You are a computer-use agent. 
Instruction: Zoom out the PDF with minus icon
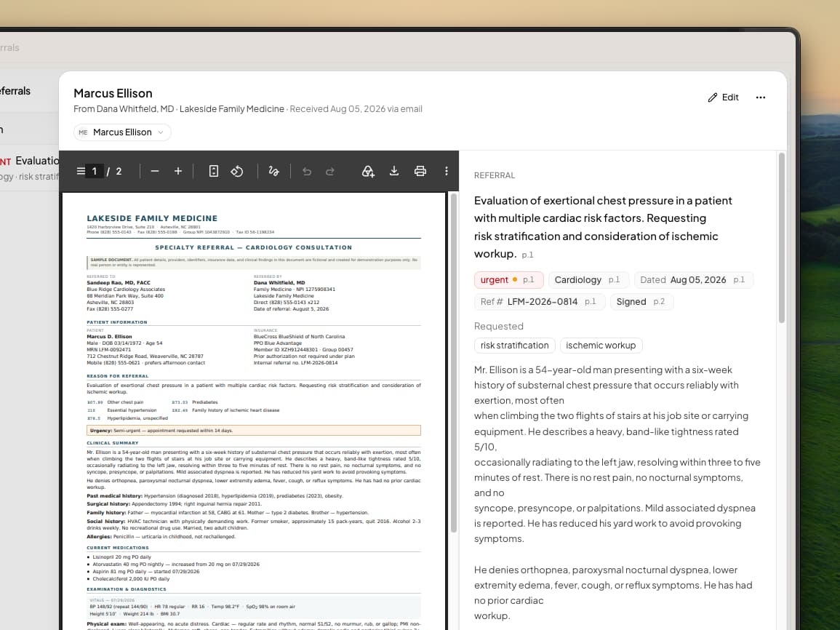tap(155, 171)
